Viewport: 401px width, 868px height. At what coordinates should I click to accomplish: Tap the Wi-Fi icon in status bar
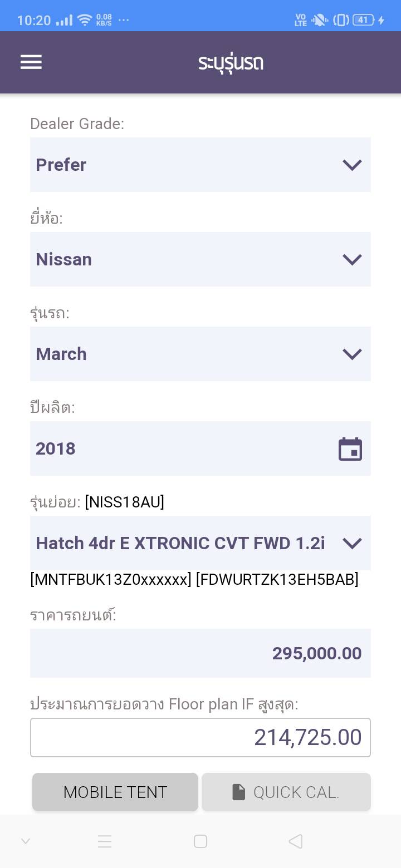[85, 20]
